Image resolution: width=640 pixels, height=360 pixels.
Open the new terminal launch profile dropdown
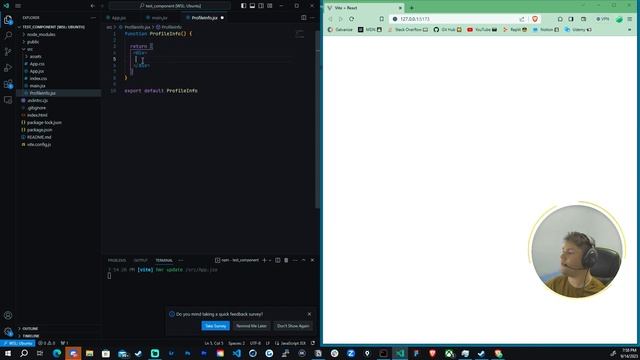tap(270, 260)
